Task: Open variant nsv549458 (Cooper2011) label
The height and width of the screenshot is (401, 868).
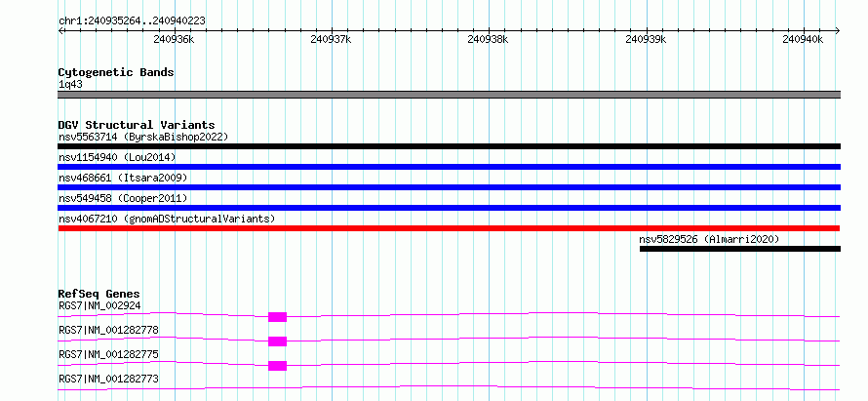Action: (123, 198)
